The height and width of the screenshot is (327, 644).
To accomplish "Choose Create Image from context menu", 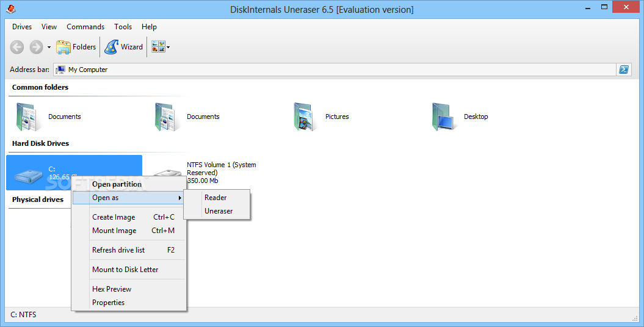I will 129,217.
